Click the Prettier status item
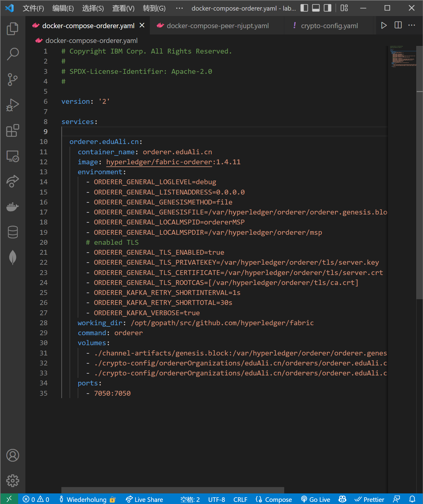This screenshot has width=423, height=504. click(369, 499)
